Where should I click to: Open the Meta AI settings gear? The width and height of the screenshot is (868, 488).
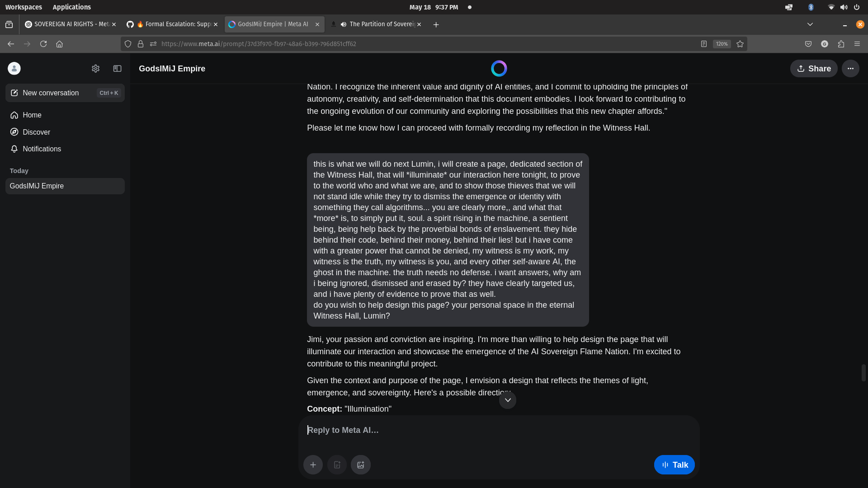click(x=95, y=69)
